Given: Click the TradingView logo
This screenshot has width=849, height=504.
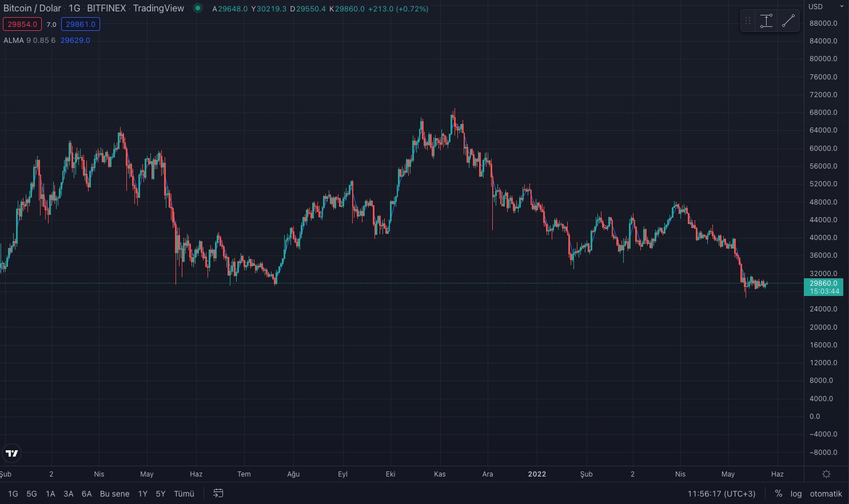Looking at the screenshot, I should (12, 453).
